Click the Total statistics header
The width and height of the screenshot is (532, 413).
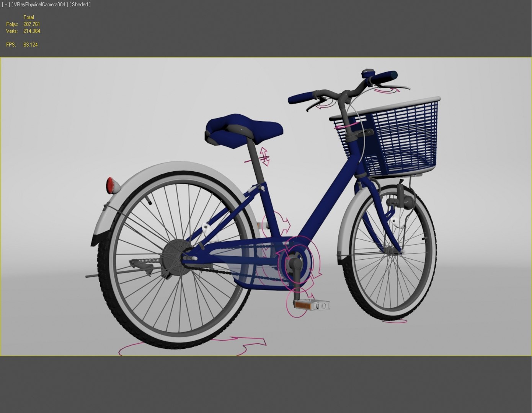click(x=29, y=17)
